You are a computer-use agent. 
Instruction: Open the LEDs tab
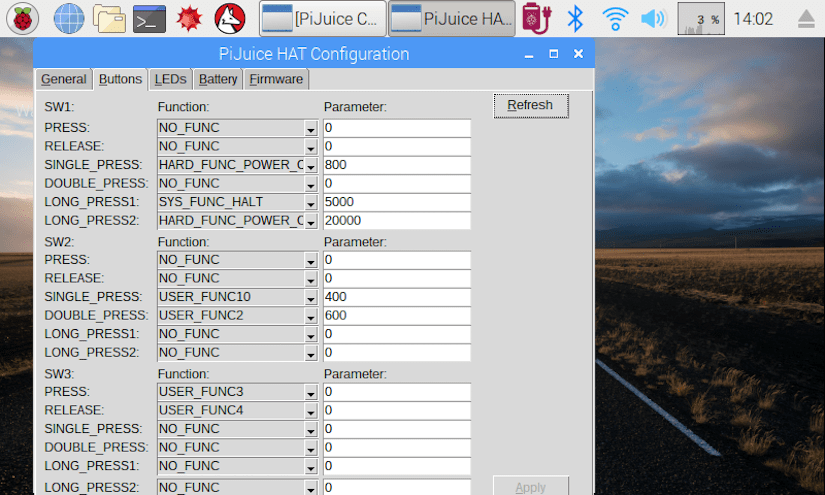pos(170,79)
